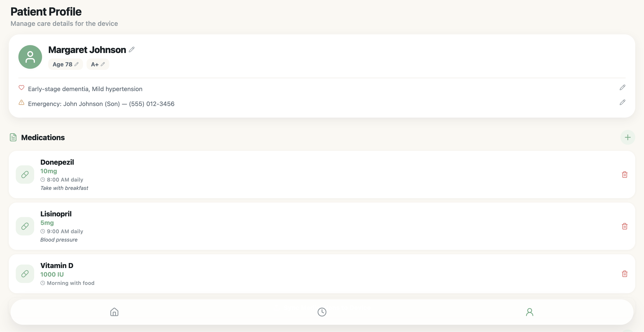Select the Vitamin D pill icon

pyautogui.click(x=25, y=274)
